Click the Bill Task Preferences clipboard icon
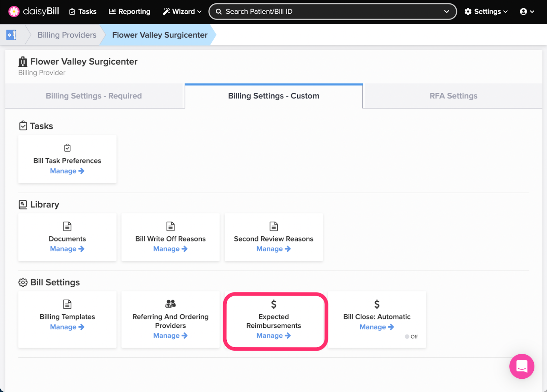 click(x=67, y=148)
